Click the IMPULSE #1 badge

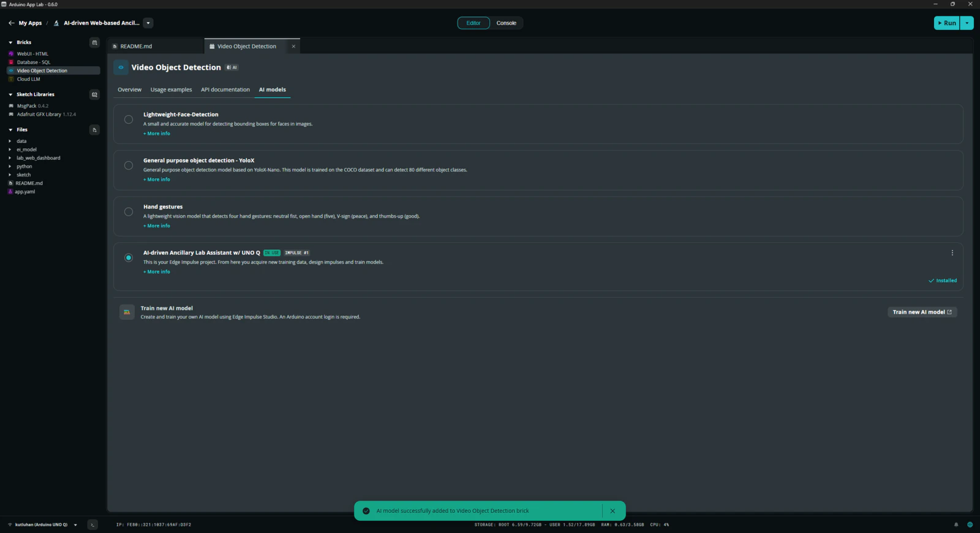click(x=296, y=253)
